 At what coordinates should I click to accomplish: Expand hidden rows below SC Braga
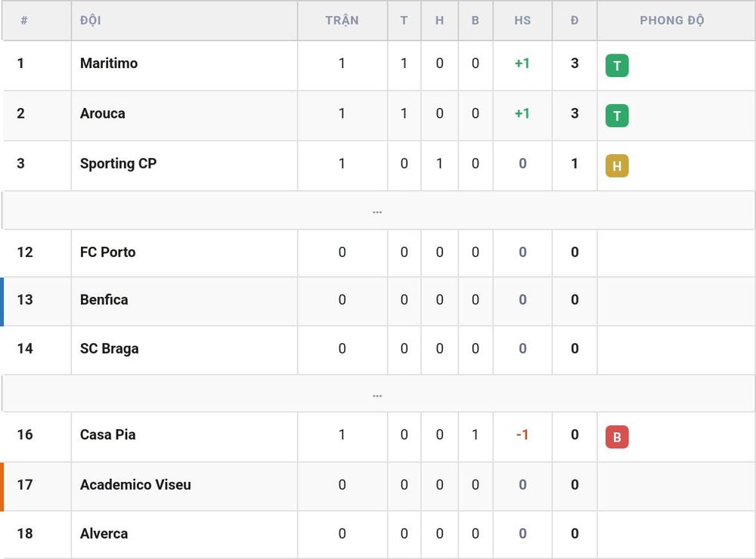point(377,394)
